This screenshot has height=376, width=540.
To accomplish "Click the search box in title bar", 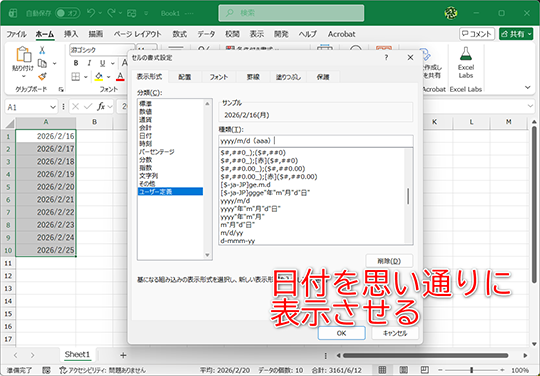I will [x=291, y=13].
